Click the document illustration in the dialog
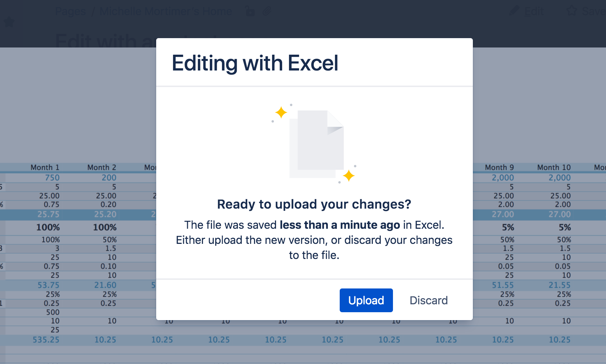The image size is (606, 364). (316, 144)
